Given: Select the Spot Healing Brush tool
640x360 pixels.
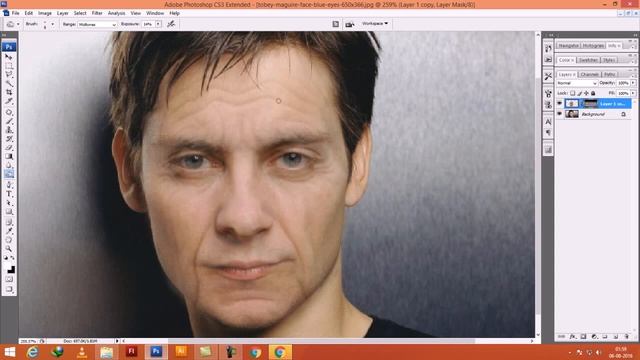Looking at the screenshot, I should [9, 112].
